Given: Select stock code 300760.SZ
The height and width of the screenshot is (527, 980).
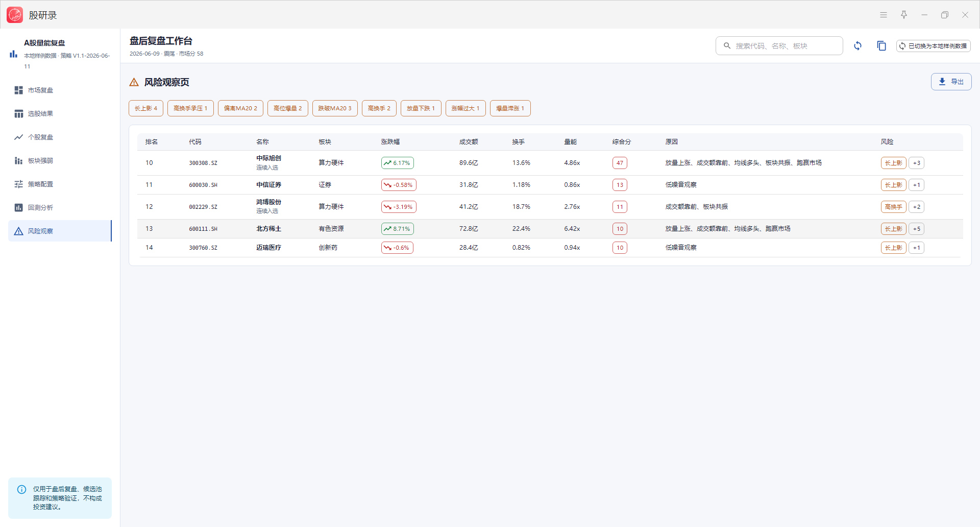Looking at the screenshot, I should click(203, 248).
